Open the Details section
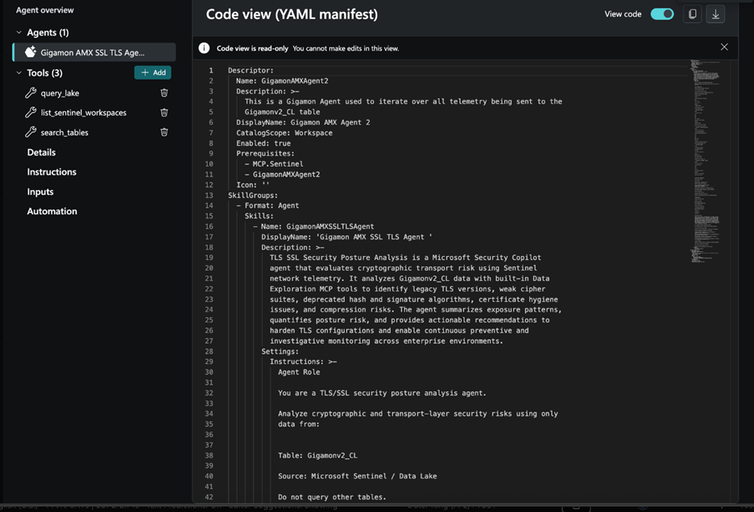 point(41,152)
